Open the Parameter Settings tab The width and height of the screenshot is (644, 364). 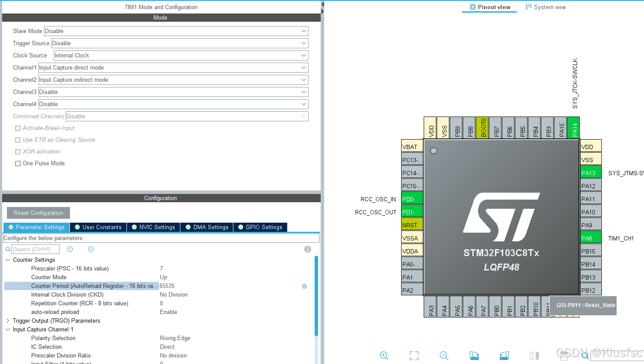coord(36,227)
